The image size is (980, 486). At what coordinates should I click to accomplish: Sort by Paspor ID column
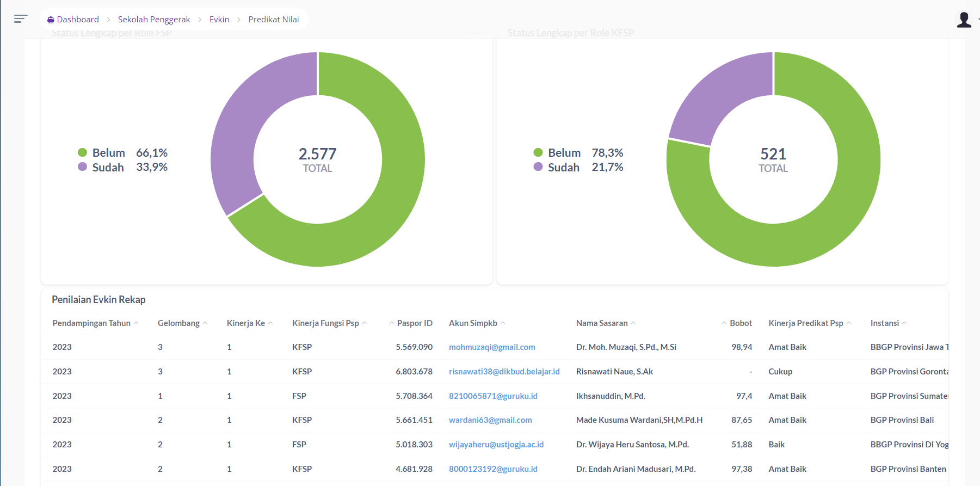pos(411,323)
